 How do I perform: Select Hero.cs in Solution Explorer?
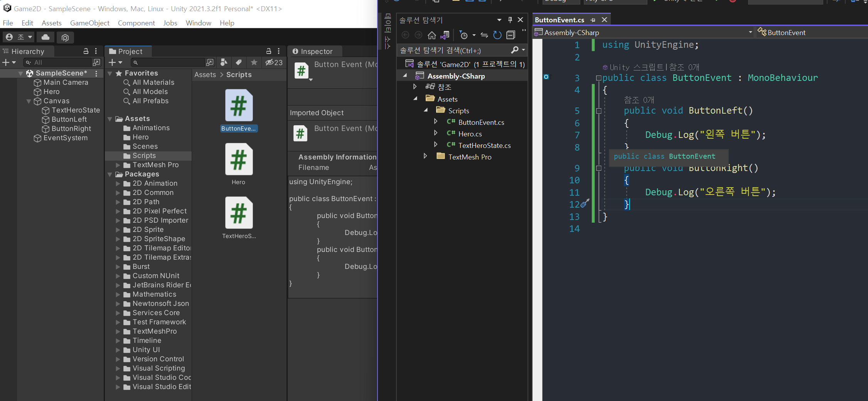(470, 134)
